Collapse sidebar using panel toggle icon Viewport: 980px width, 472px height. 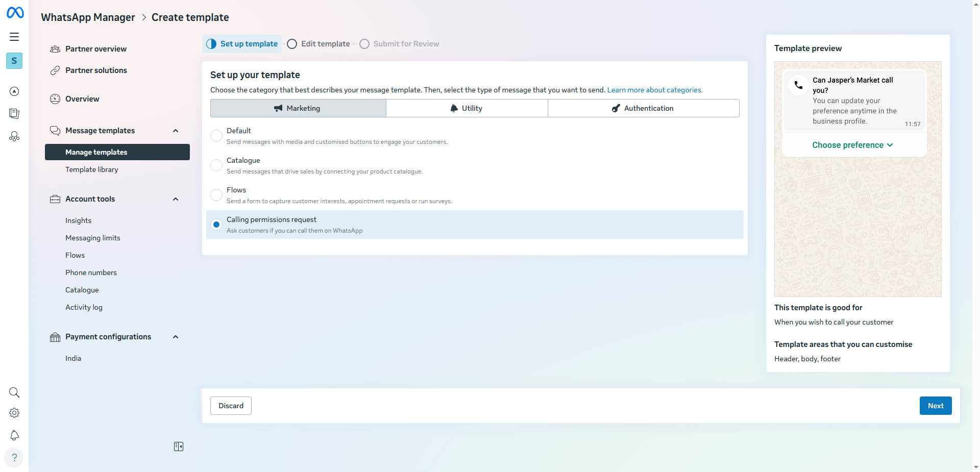(179, 446)
